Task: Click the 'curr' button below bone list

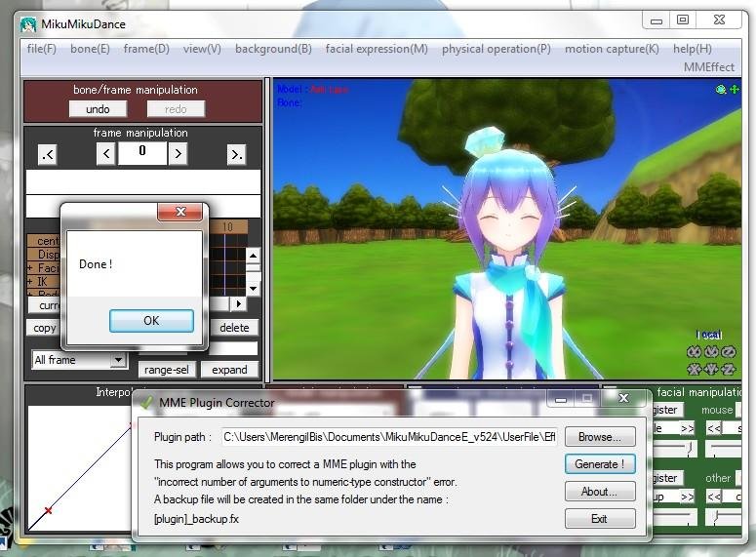Action: (x=46, y=305)
